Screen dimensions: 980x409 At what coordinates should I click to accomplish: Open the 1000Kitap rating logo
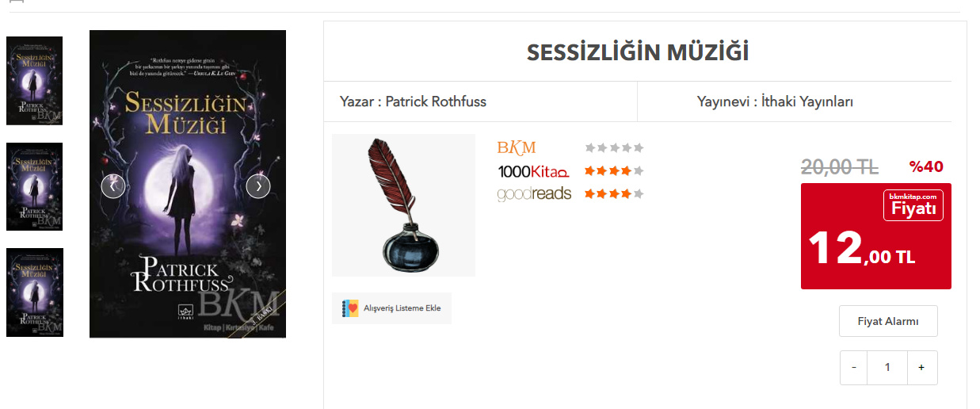533,171
